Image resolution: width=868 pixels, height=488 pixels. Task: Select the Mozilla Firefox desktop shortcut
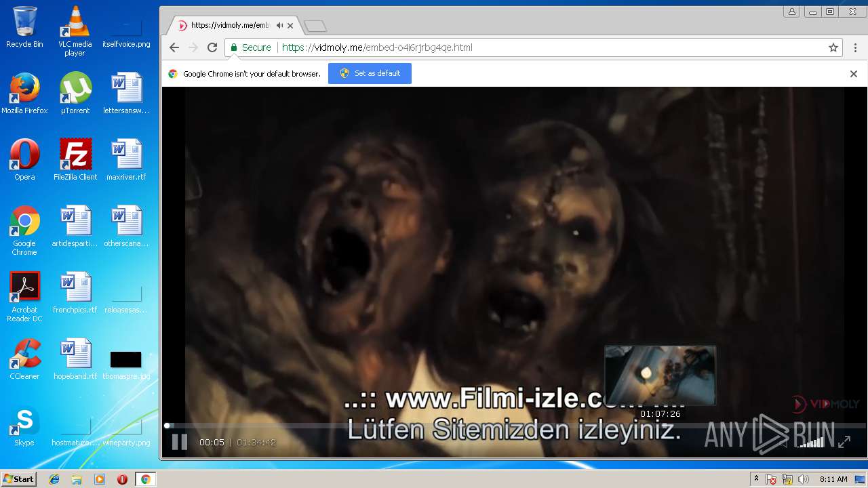coord(24,94)
